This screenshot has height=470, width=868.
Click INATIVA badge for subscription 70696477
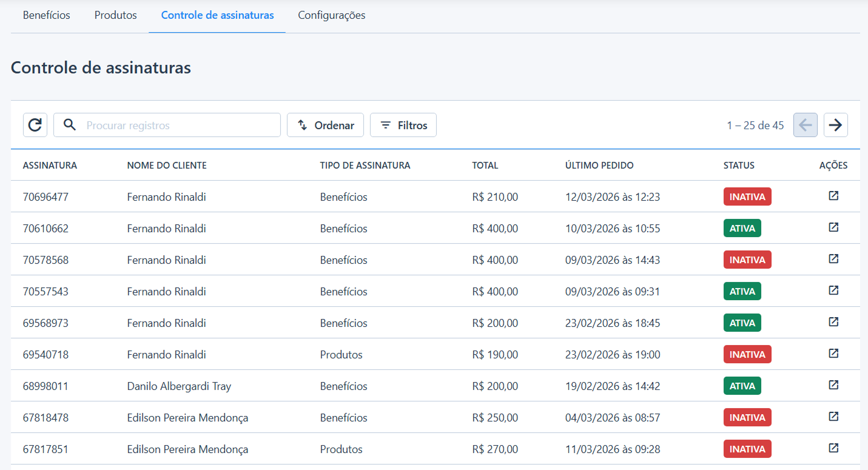(747, 196)
